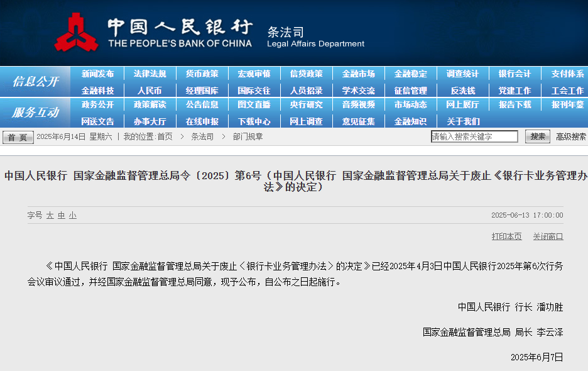Click the People's Bank of China red logo

(x=77, y=32)
